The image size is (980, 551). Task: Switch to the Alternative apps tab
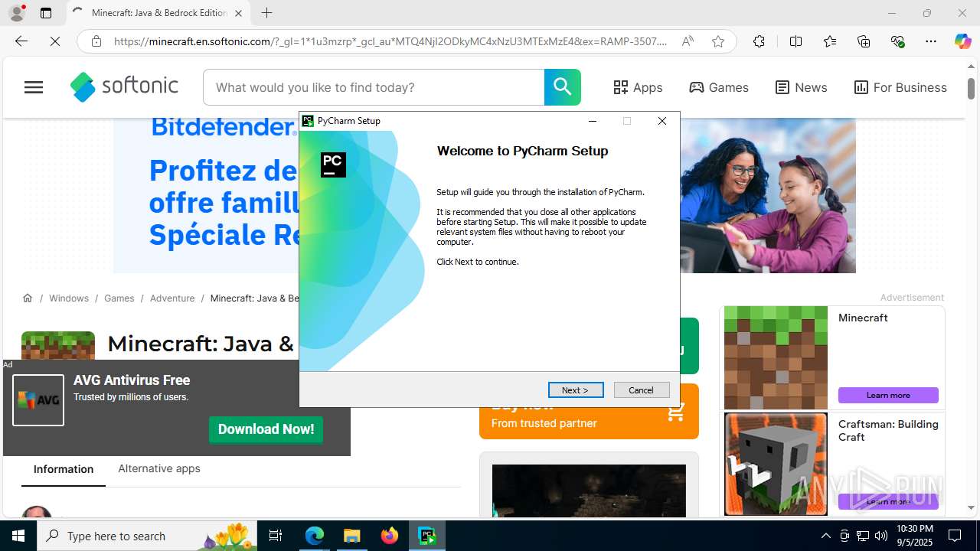pos(159,468)
